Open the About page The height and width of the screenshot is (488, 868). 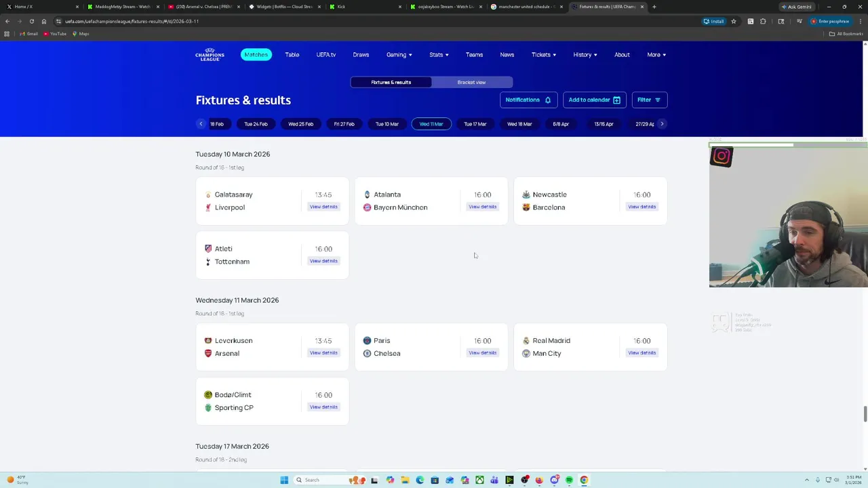coord(622,55)
